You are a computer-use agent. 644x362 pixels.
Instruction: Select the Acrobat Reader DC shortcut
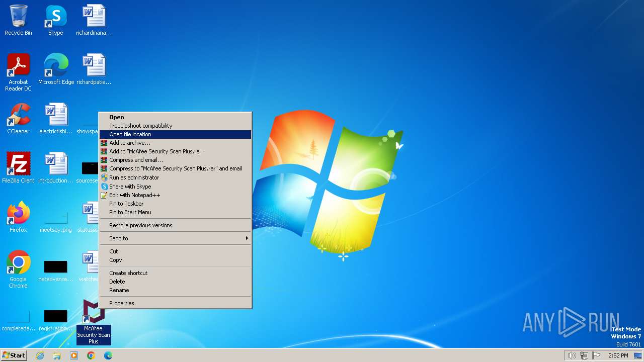coord(18,72)
